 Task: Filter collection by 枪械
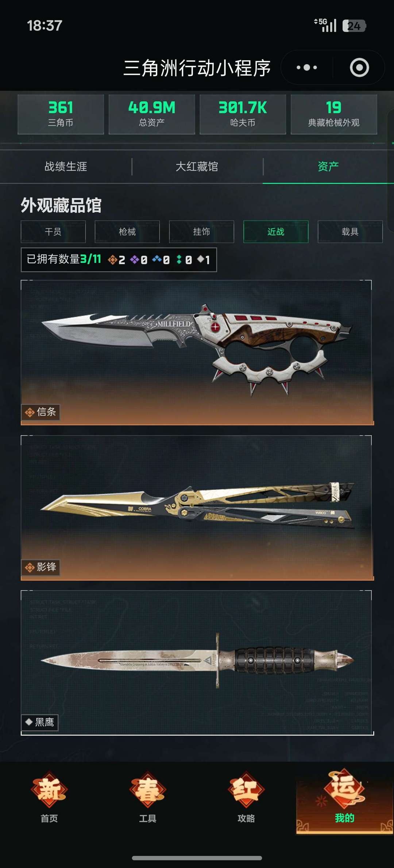point(127,232)
